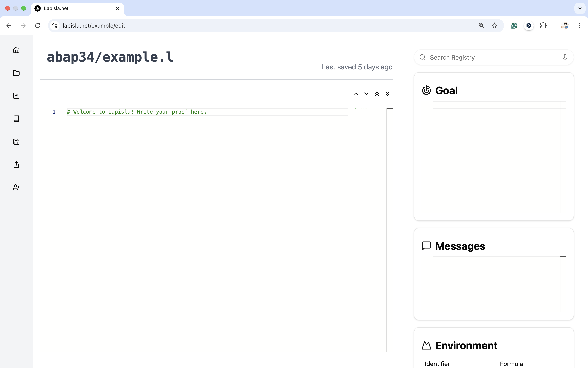Reload the page with refresh icon
Viewport: 588px width, 368px height.
(x=37, y=26)
